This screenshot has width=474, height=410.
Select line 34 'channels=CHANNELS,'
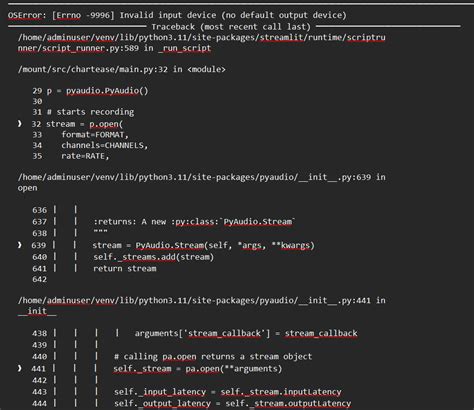click(90, 145)
